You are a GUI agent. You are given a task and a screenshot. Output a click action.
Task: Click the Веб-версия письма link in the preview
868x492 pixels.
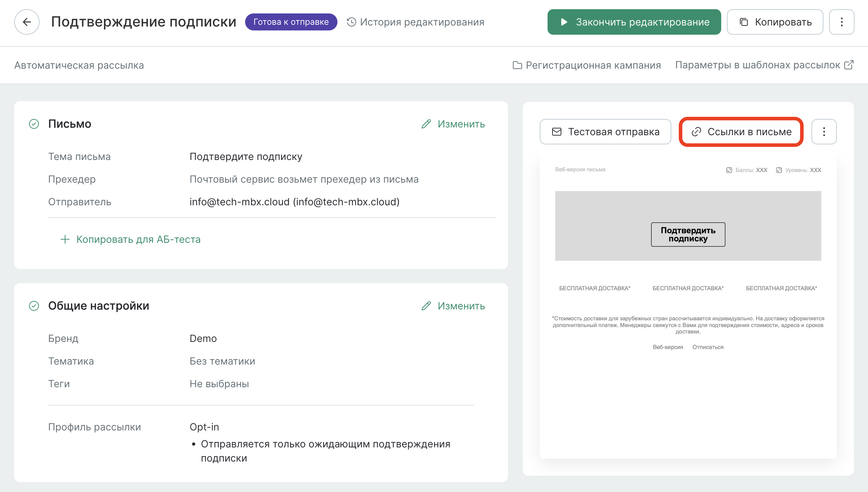(x=580, y=170)
